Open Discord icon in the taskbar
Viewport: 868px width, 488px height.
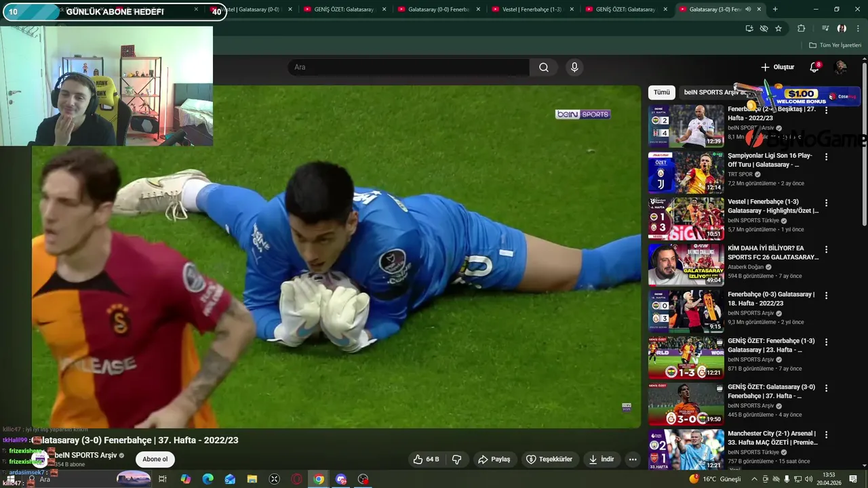341,479
